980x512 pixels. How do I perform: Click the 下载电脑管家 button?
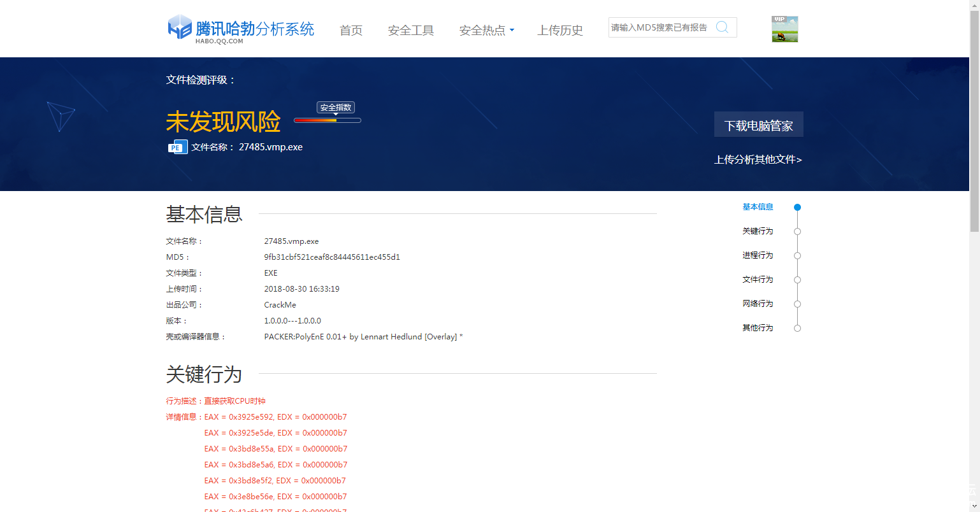[758, 125]
